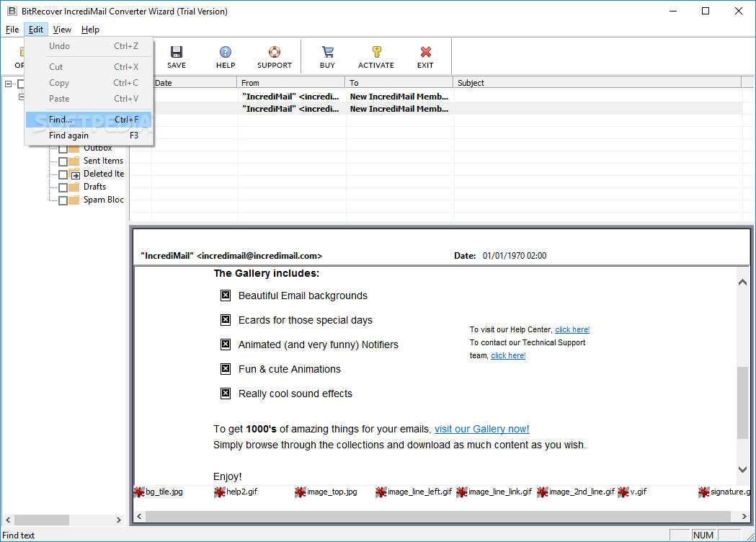Open the File menu
Screen dimensions: 756x542
(12, 30)
